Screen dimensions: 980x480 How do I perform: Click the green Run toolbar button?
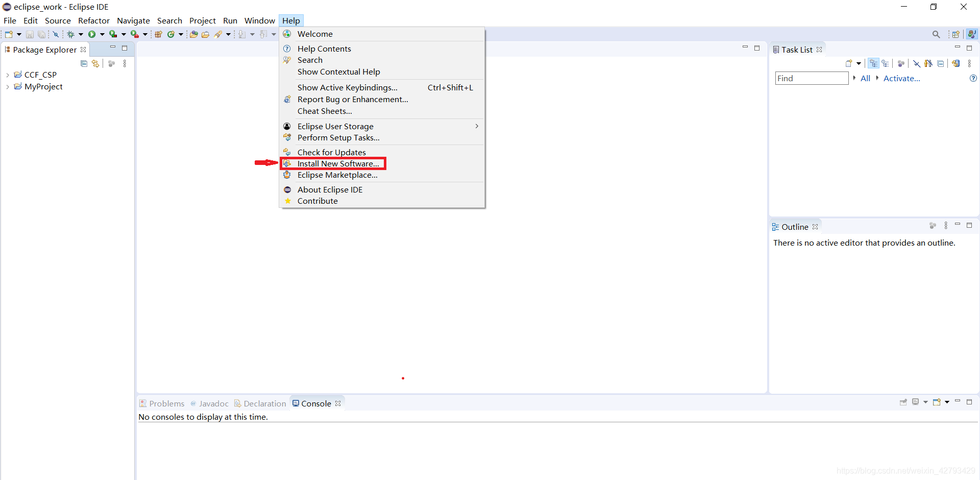pyautogui.click(x=92, y=34)
